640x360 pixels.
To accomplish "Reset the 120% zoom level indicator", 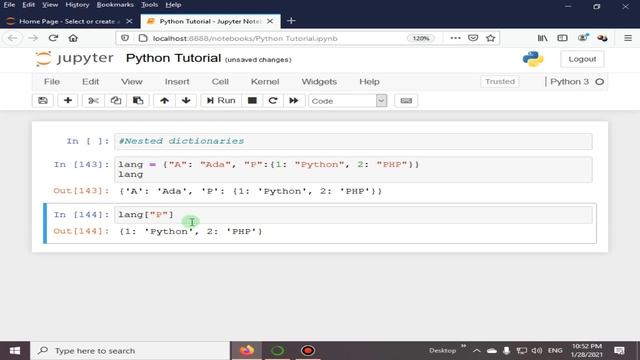I will 421,38.
